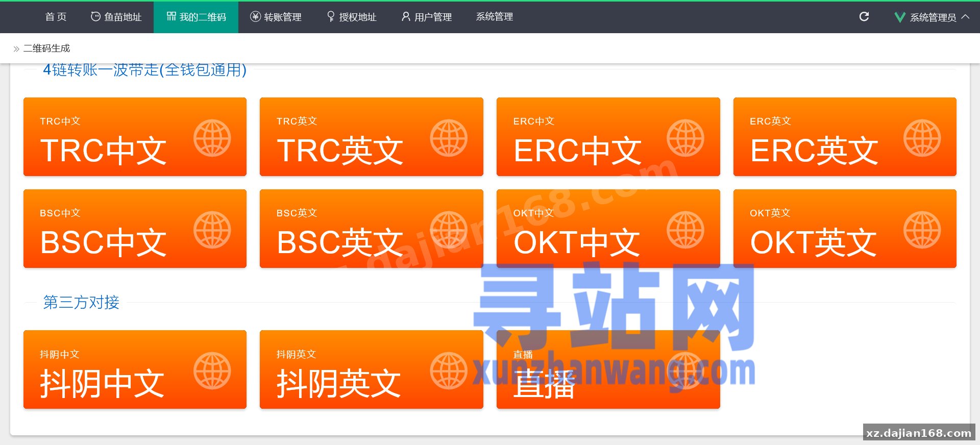Click the 我的二维码 grid icon
The image size is (980, 445).
[171, 16]
